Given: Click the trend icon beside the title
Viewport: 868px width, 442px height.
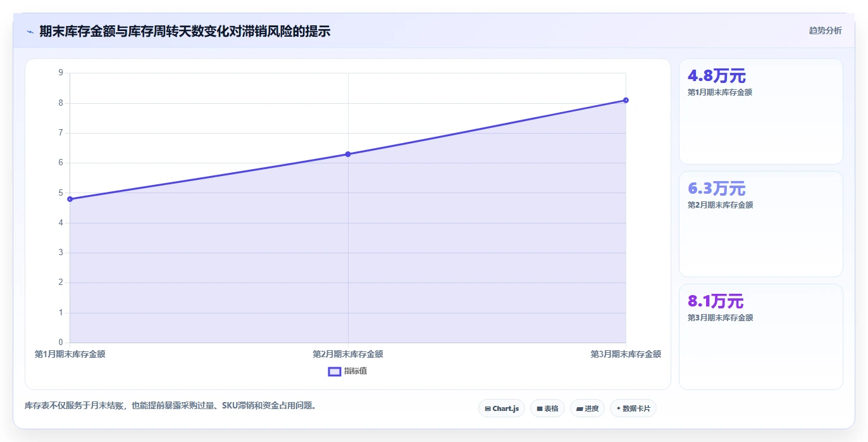Looking at the screenshot, I should [x=30, y=31].
